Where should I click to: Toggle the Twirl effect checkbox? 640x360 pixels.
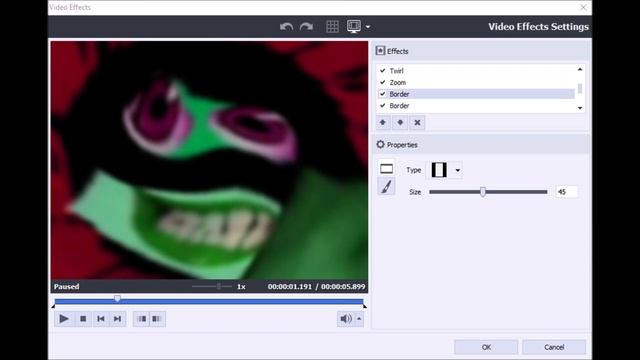click(x=382, y=71)
